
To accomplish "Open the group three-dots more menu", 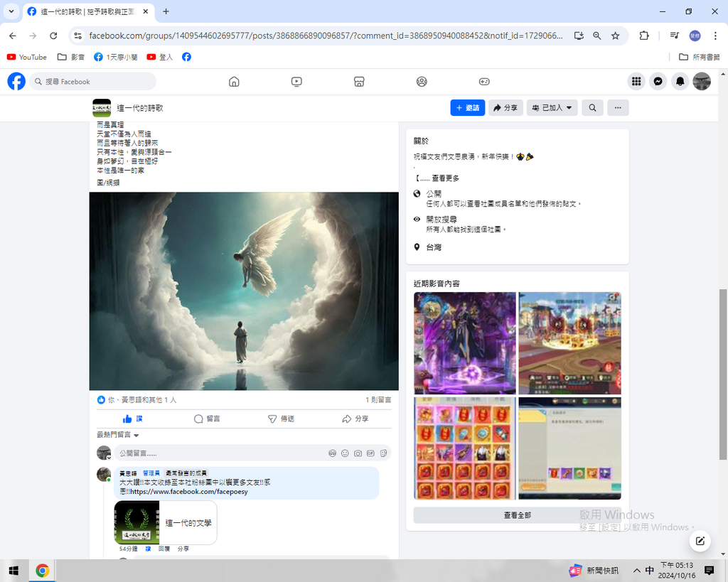I will [618, 108].
